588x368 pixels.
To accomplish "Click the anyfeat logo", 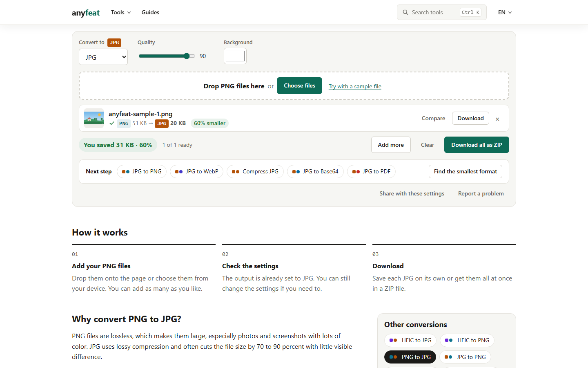I will 86,13.
